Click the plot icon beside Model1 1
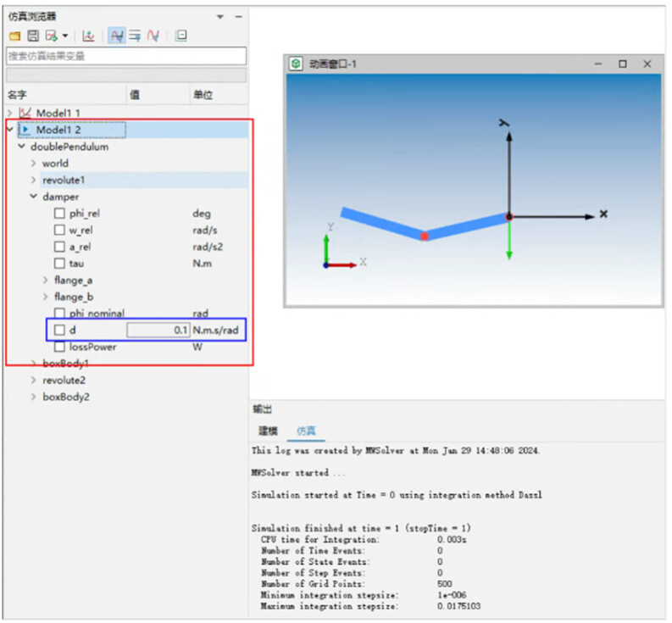 25,114
